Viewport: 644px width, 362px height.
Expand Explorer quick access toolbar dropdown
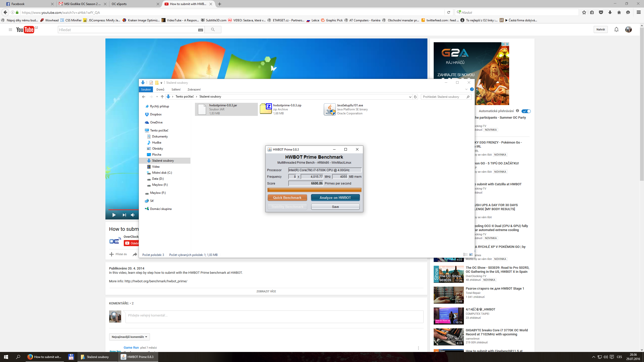tap(162, 83)
